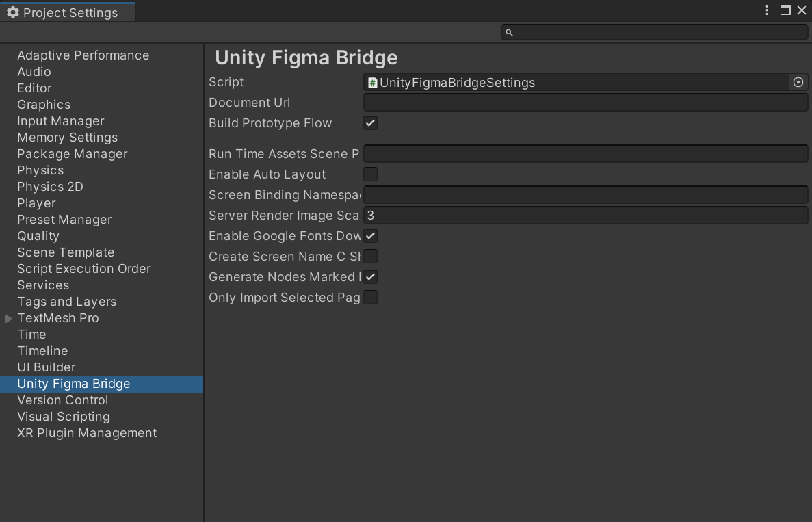The image size is (812, 522).
Task: Click into the Document Url field
Action: (586, 103)
